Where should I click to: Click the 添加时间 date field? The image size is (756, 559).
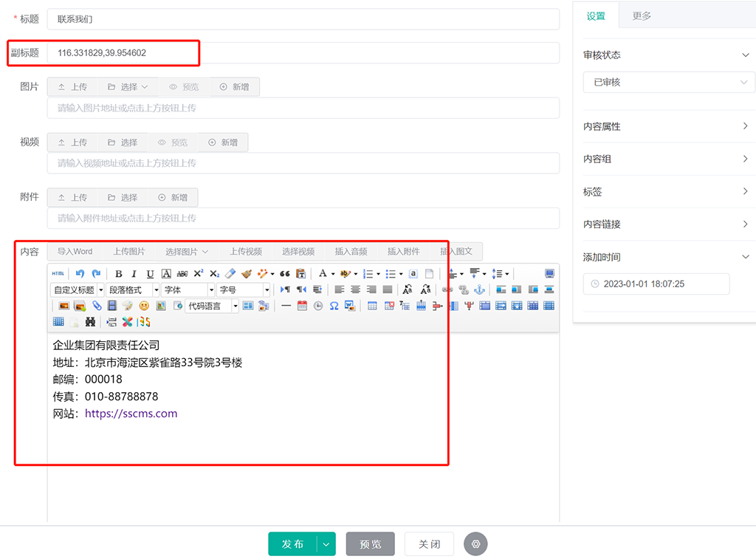pos(656,284)
